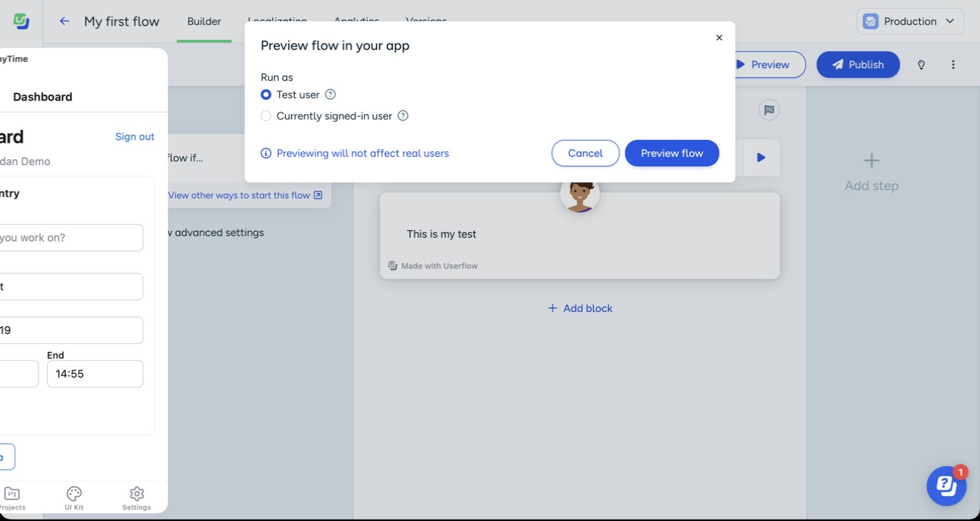This screenshot has width=980, height=521.
Task: Click the plus icon to add step
Action: coord(871,160)
